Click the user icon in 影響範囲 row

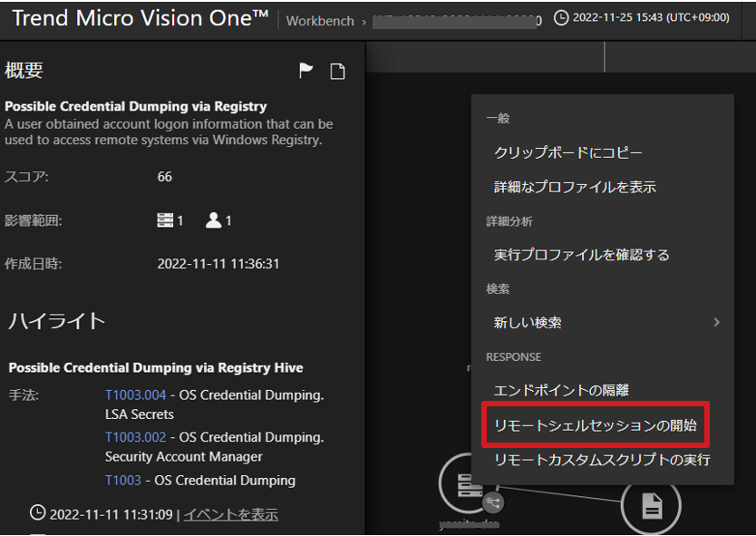click(213, 220)
